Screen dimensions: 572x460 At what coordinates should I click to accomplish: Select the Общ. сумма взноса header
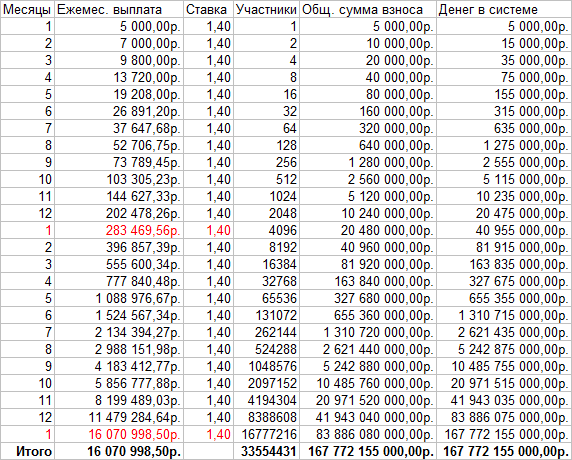pos(368,9)
